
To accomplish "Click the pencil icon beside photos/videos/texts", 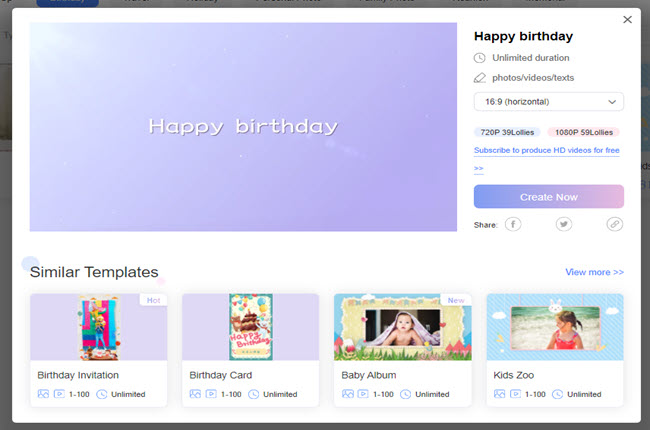I will [x=480, y=78].
